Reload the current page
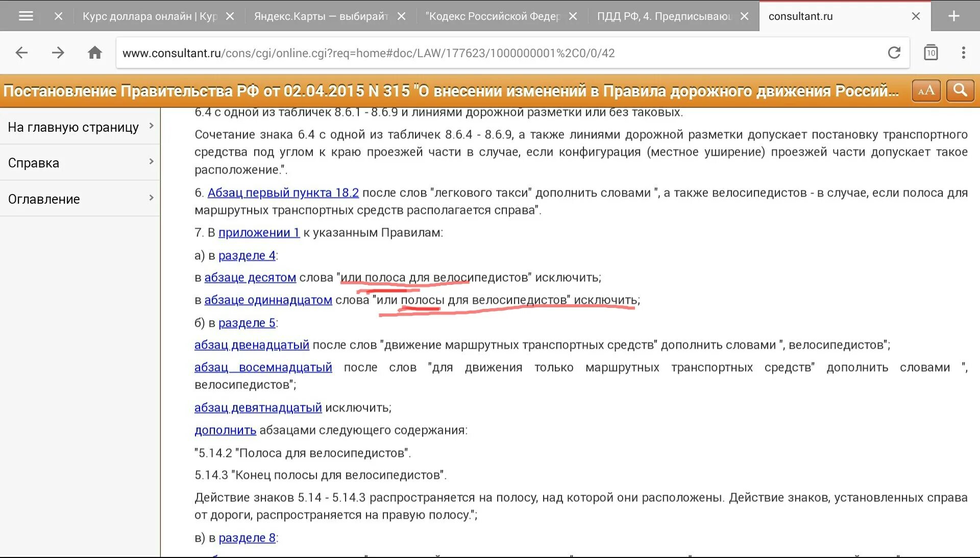Screen dimensions: 980x558 point(894,53)
